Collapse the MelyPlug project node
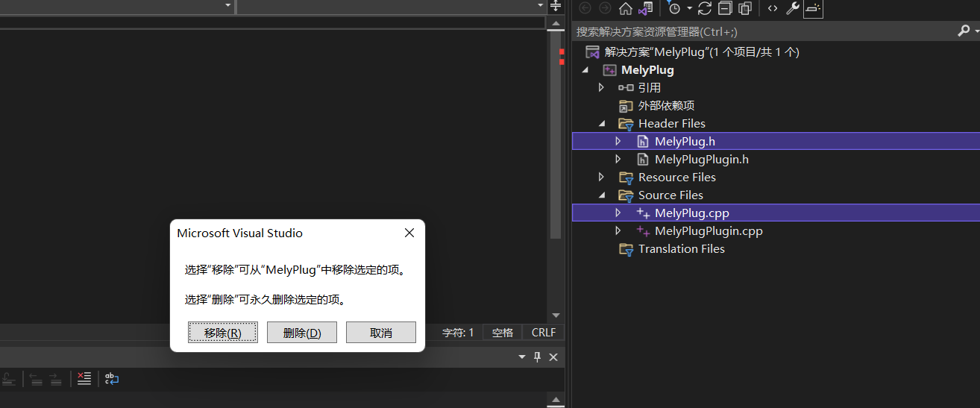 pyautogui.click(x=585, y=70)
